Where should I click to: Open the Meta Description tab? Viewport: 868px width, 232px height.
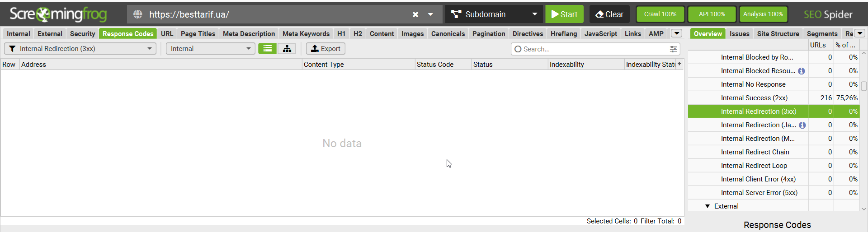(x=249, y=33)
